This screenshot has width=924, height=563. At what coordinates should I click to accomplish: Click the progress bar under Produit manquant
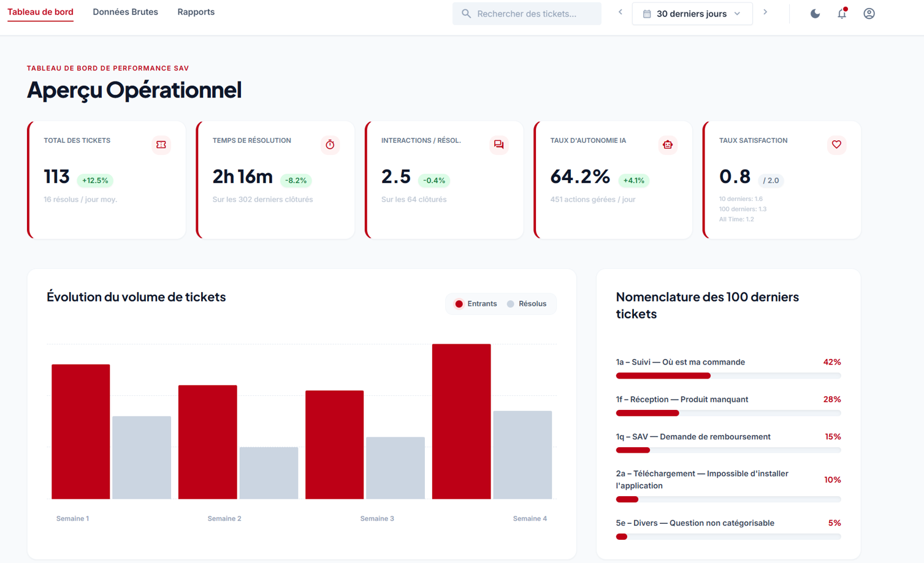click(x=728, y=413)
